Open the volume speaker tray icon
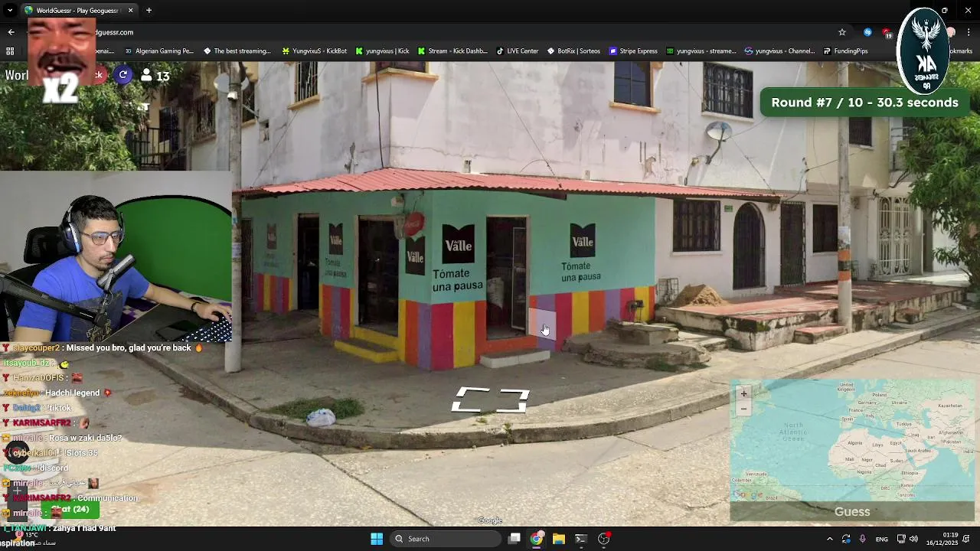This screenshot has width=980, height=551. pyautogui.click(x=913, y=539)
